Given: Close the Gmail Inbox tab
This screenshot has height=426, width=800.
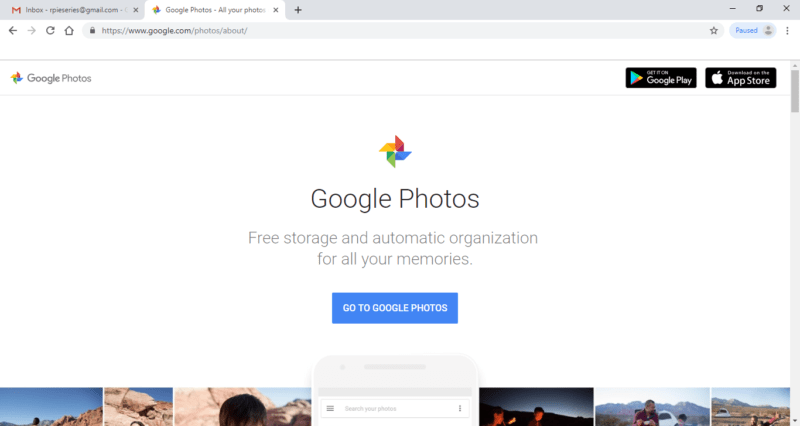Looking at the screenshot, I should 136,10.
